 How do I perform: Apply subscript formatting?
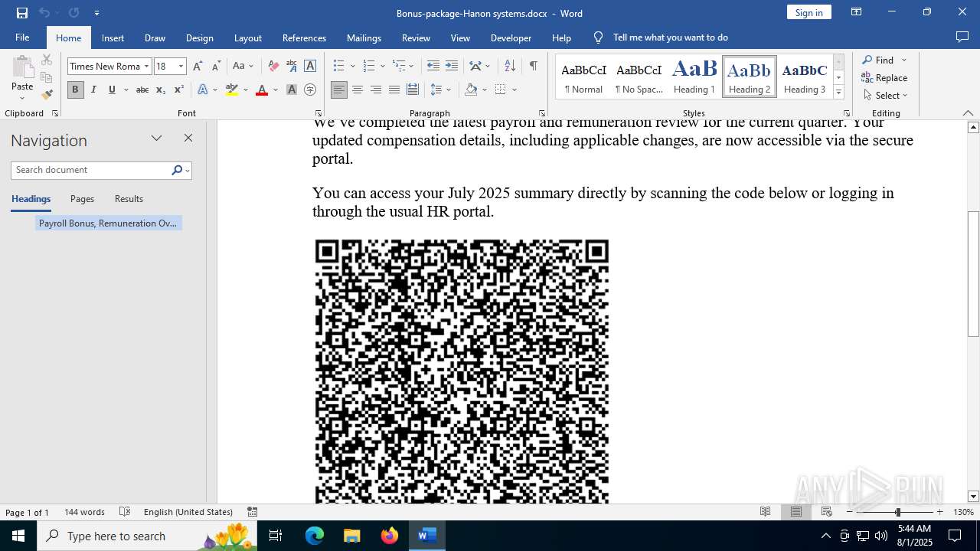(x=160, y=90)
